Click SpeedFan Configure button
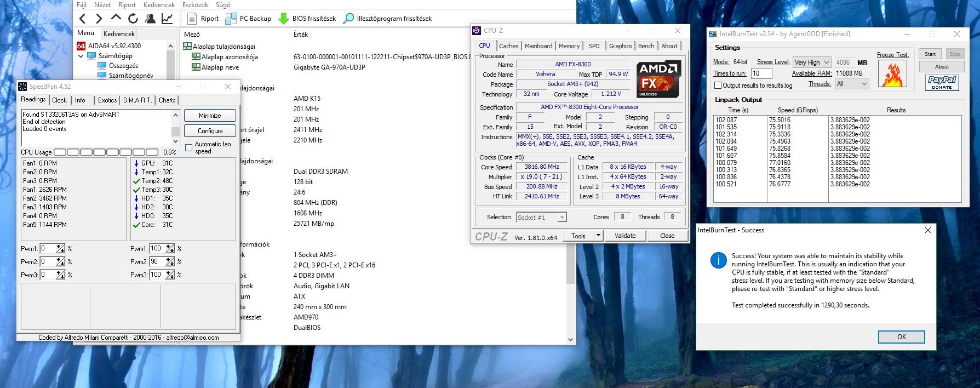980x388 pixels. (x=210, y=131)
